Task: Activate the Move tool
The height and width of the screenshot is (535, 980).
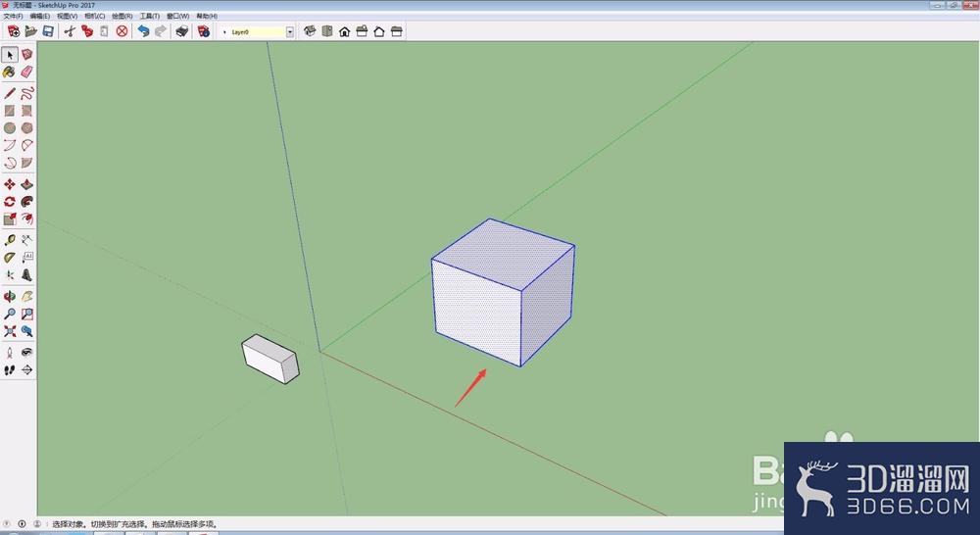Action: (x=10, y=184)
